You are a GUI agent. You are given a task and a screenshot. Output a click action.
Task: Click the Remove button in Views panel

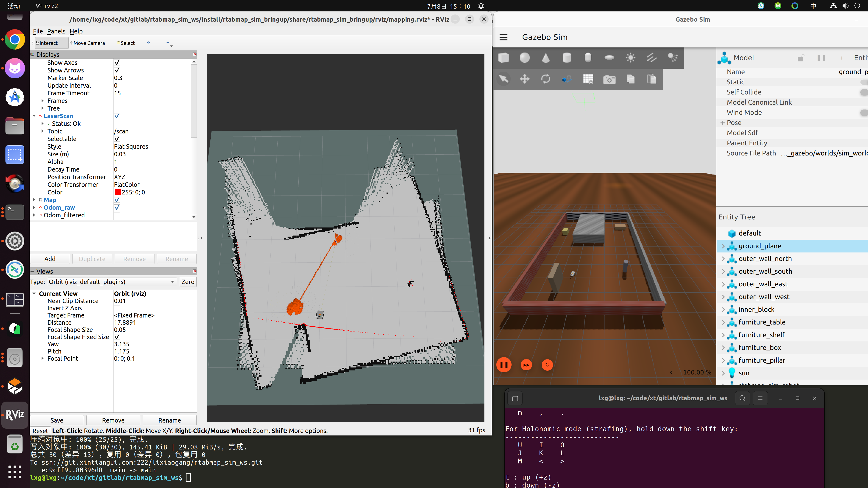[113, 420]
